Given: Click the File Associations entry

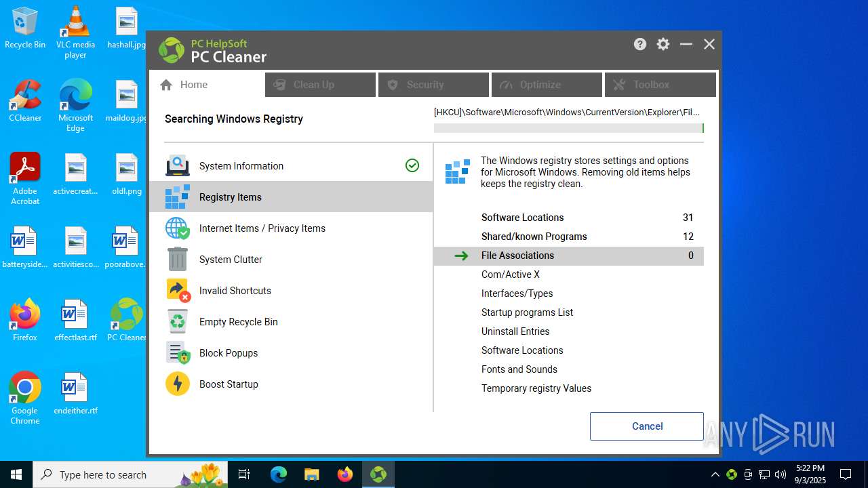Looking at the screenshot, I should tap(568, 256).
